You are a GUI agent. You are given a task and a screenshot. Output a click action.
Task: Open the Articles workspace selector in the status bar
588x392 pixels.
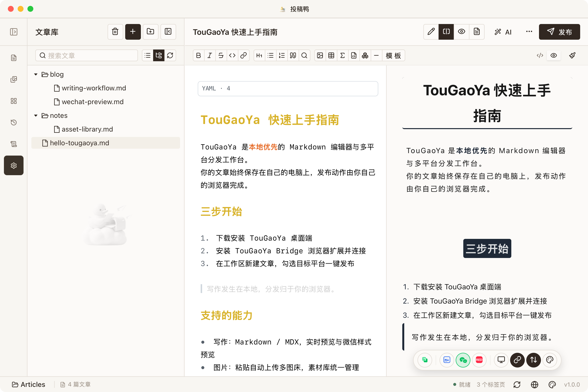pyautogui.click(x=29, y=384)
